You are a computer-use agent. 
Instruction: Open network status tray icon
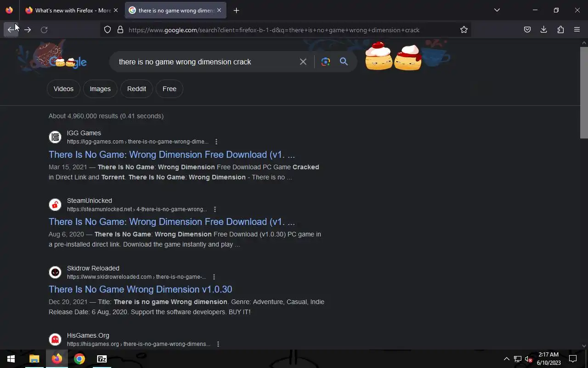click(x=518, y=359)
